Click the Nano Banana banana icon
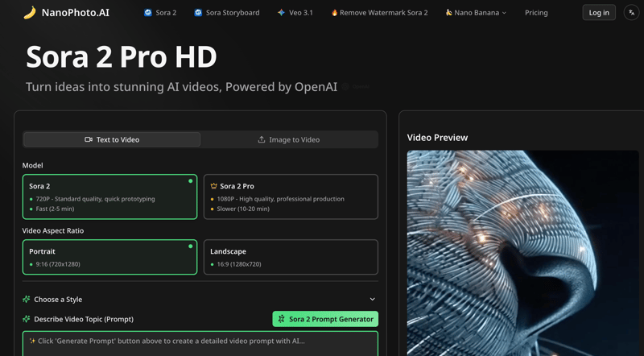The image size is (644, 356). coord(449,13)
